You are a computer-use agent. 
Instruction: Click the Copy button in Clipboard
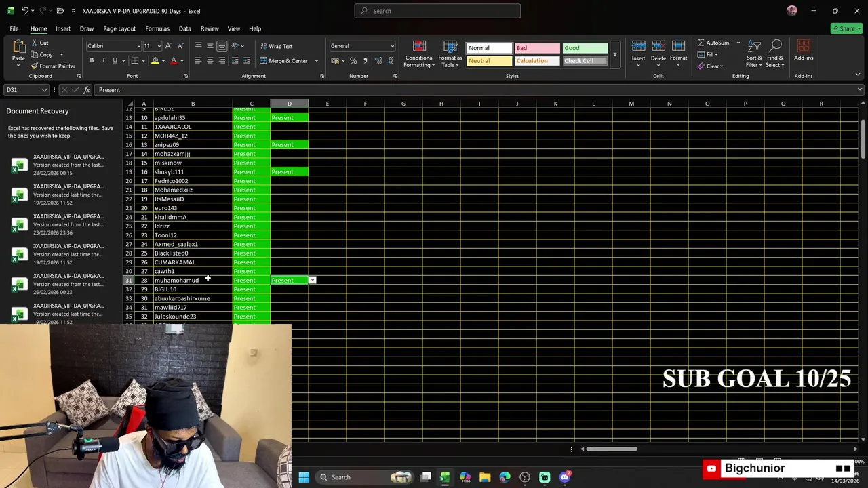click(41, 54)
